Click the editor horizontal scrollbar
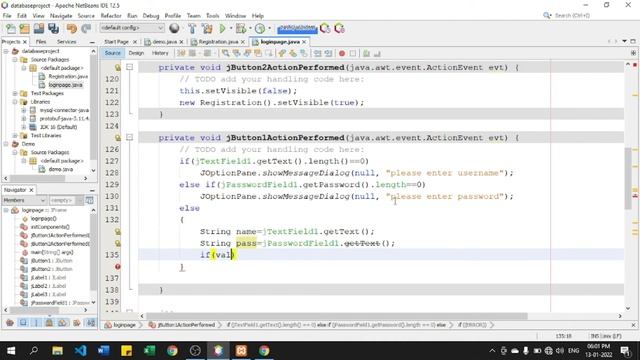The image size is (640, 360). pos(337,316)
